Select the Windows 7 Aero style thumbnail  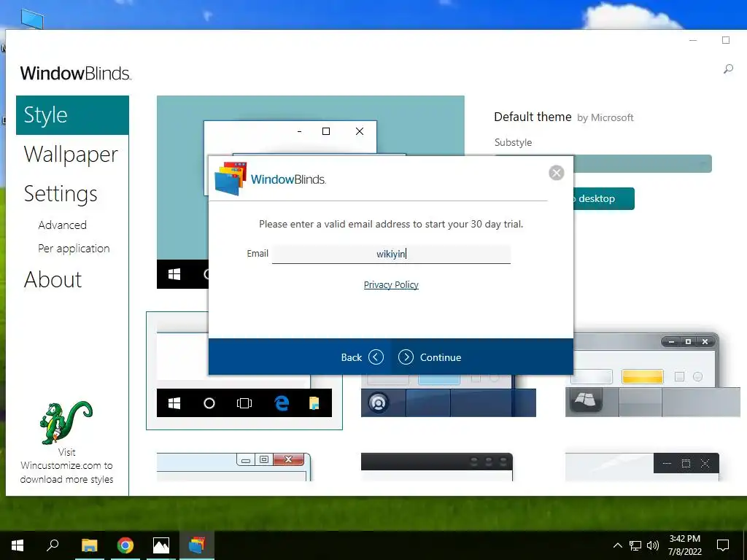(234, 467)
